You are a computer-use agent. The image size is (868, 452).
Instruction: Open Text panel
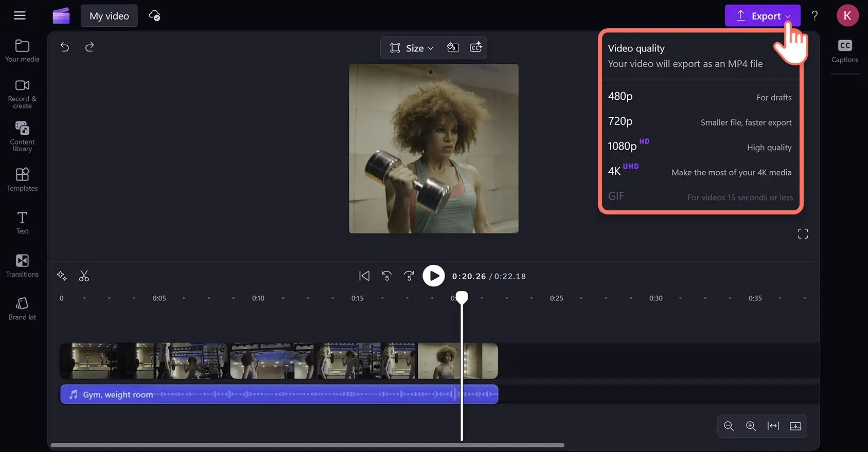tap(22, 223)
